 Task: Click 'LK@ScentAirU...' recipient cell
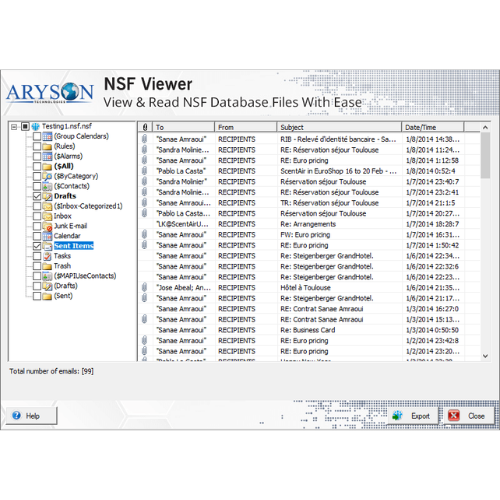tap(182, 224)
